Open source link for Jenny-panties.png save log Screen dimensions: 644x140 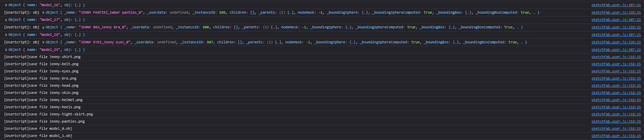(x=616, y=122)
